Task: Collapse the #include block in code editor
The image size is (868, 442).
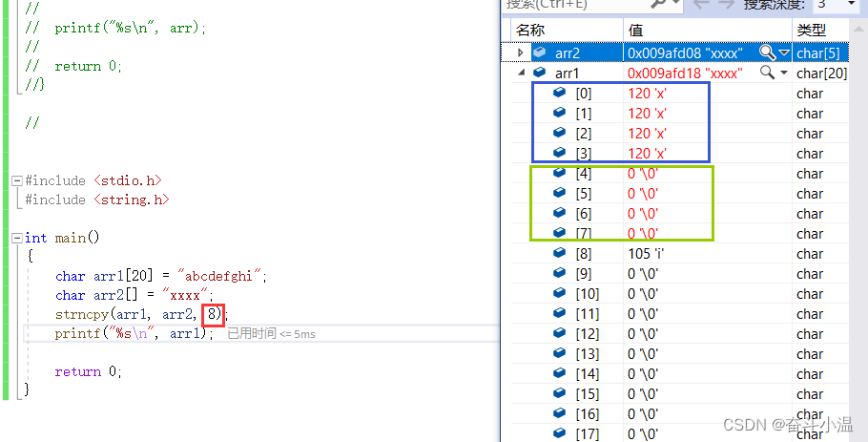Action: point(16,180)
